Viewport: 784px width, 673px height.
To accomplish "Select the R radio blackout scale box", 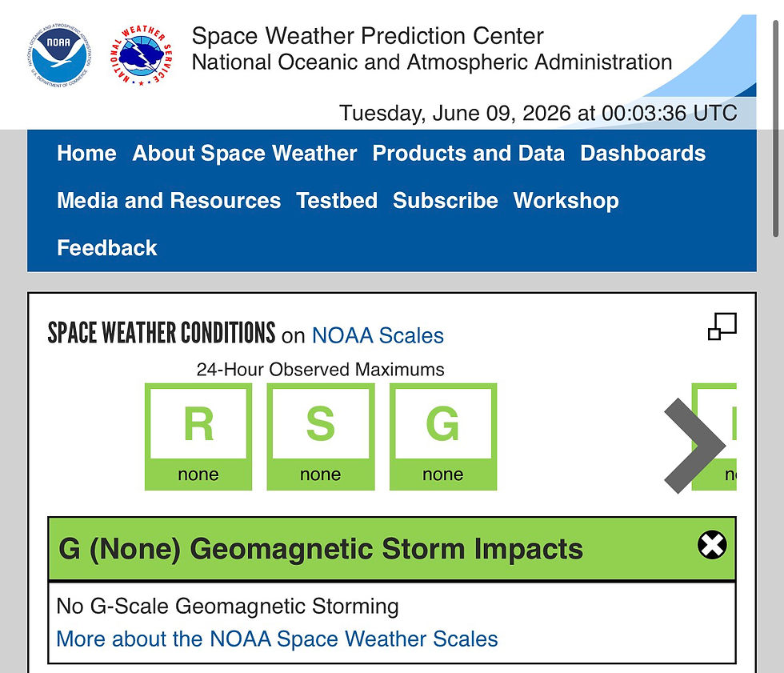I will click(198, 436).
